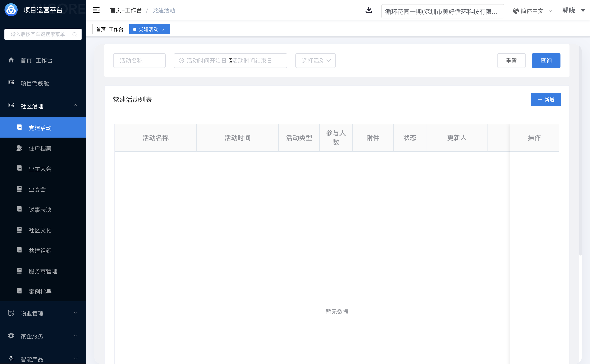Open the 郭晓 user menu arrow
590x364 pixels.
pos(583,11)
